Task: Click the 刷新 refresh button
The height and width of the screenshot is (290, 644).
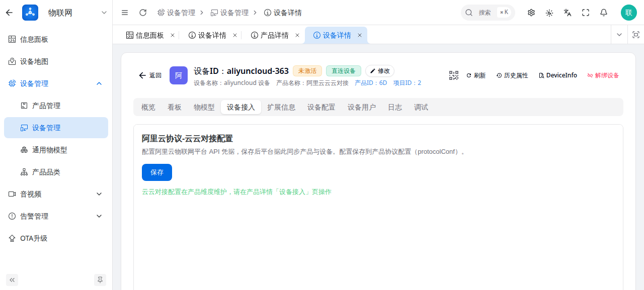Action: pos(476,75)
